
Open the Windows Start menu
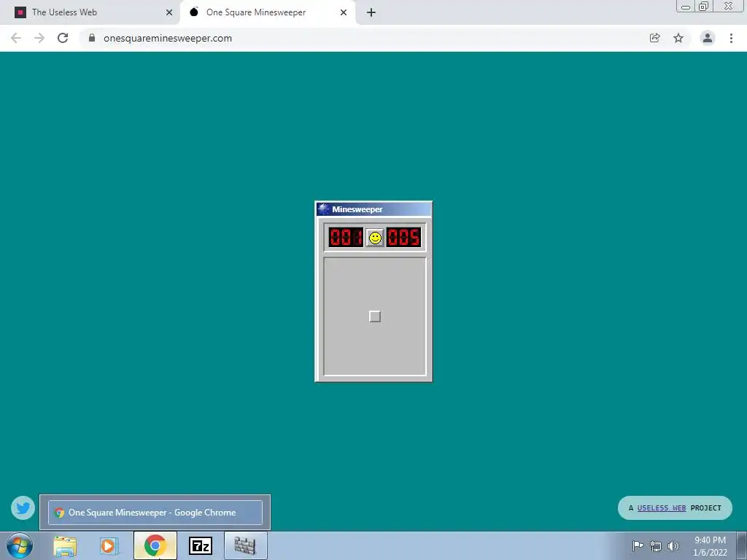click(19, 545)
